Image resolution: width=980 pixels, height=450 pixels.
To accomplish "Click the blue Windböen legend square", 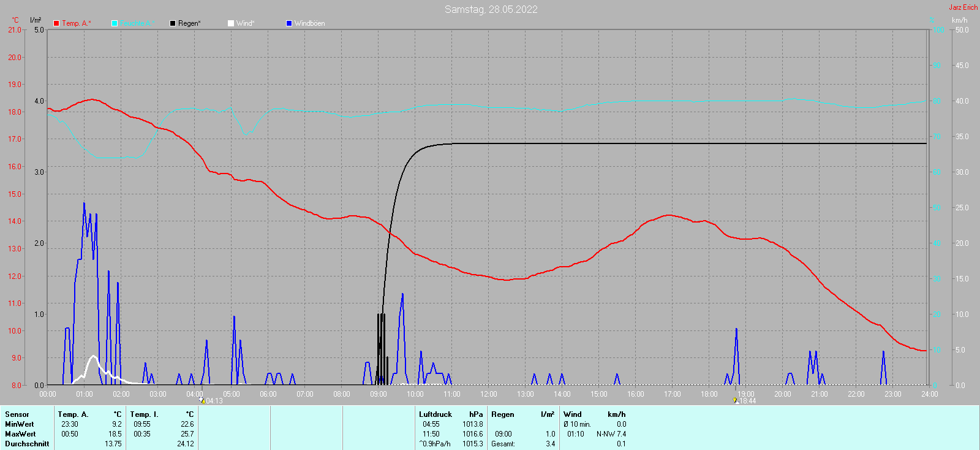I will 289,23.
